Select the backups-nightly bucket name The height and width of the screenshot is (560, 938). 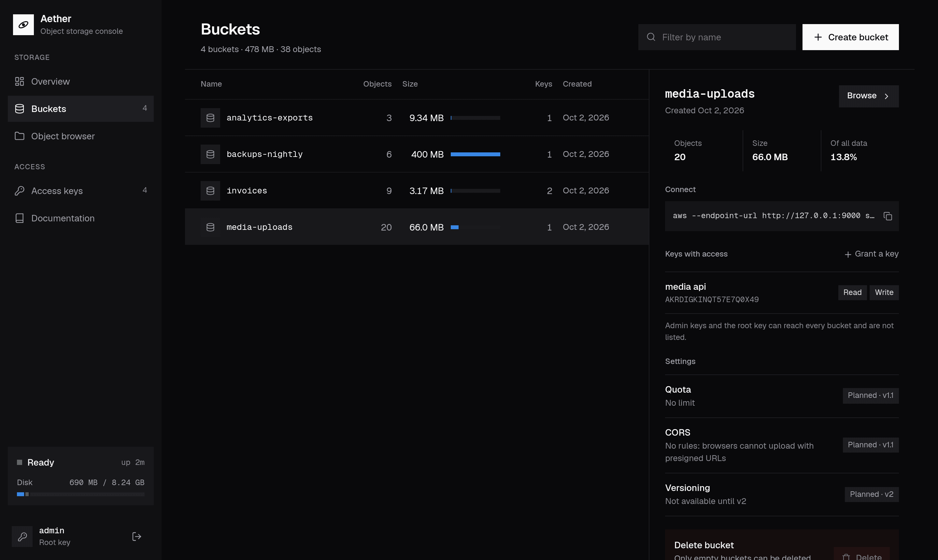pyautogui.click(x=264, y=154)
